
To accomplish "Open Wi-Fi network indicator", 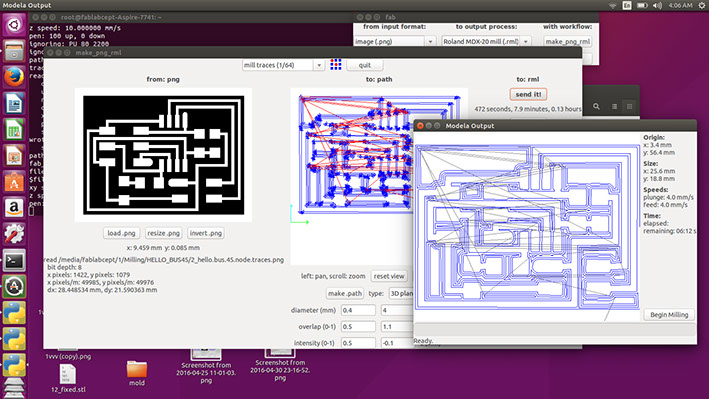I will tap(613, 5).
